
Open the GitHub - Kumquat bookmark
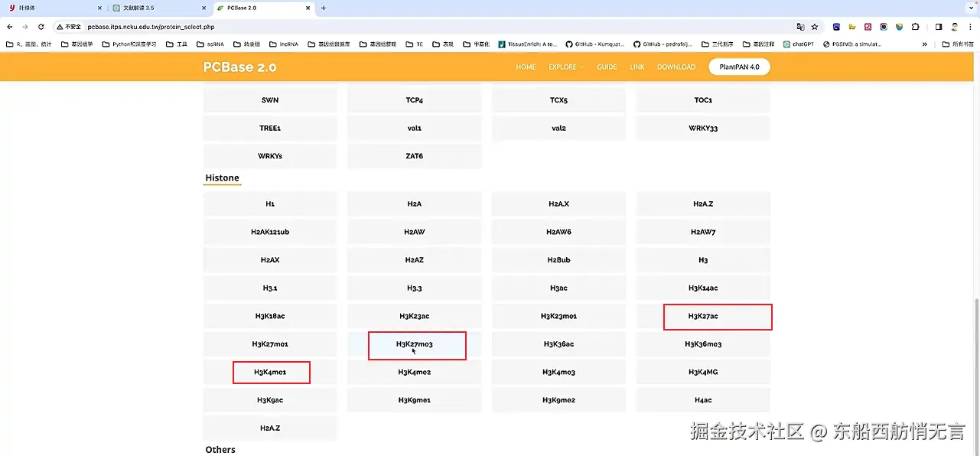click(x=594, y=44)
